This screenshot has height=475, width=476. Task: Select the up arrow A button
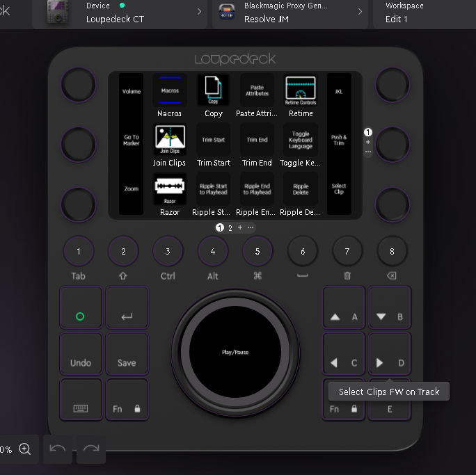click(x=343, y=307)
